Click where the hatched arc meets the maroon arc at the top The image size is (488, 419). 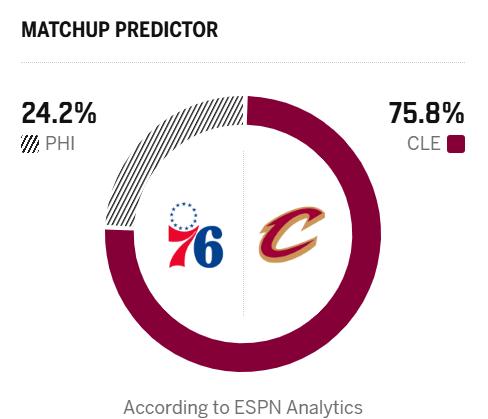[247, 110]
